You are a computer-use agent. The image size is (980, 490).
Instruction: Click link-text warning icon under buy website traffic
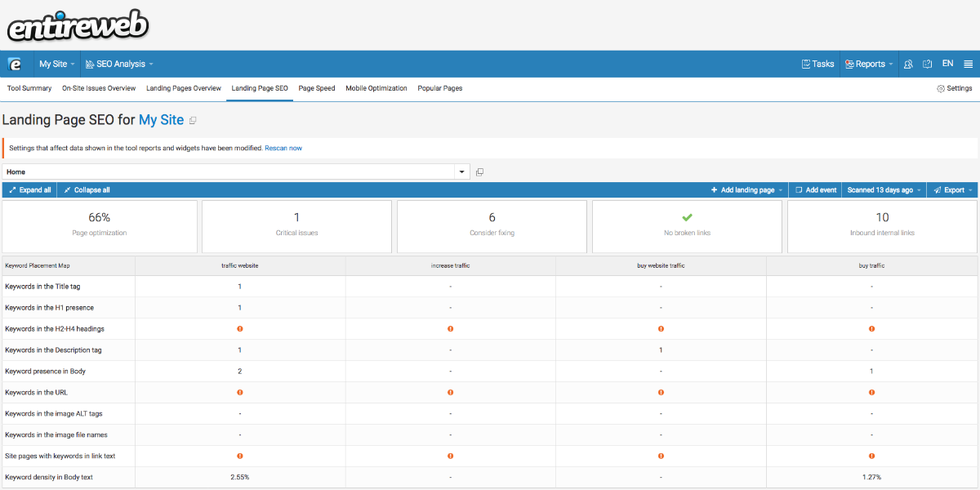click(x=661, y=457)
